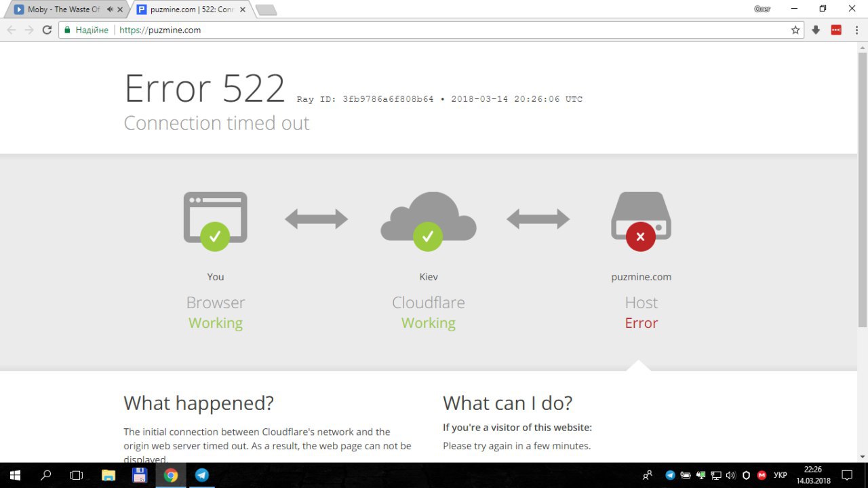Open the network tray icon
The width and height of the screenshot is (868, 488).
tap(716, 475)
